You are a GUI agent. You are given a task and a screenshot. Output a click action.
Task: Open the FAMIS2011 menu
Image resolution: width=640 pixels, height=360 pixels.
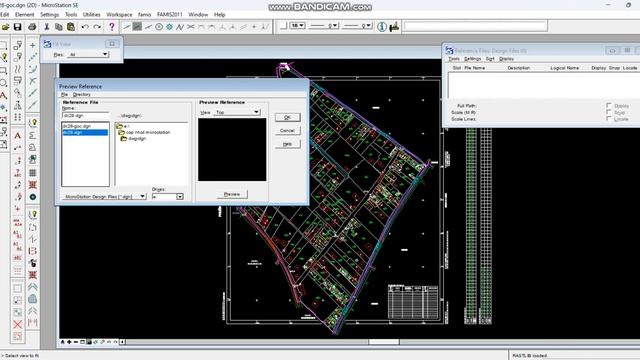click(170, 14)
